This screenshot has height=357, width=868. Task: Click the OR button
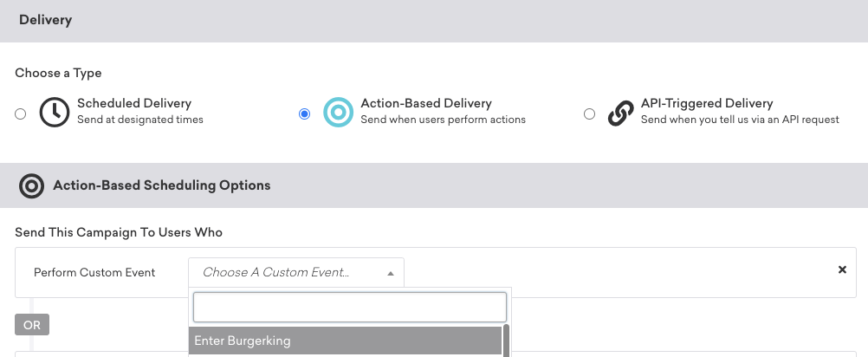pyautogui.click(x=32, y=325)
